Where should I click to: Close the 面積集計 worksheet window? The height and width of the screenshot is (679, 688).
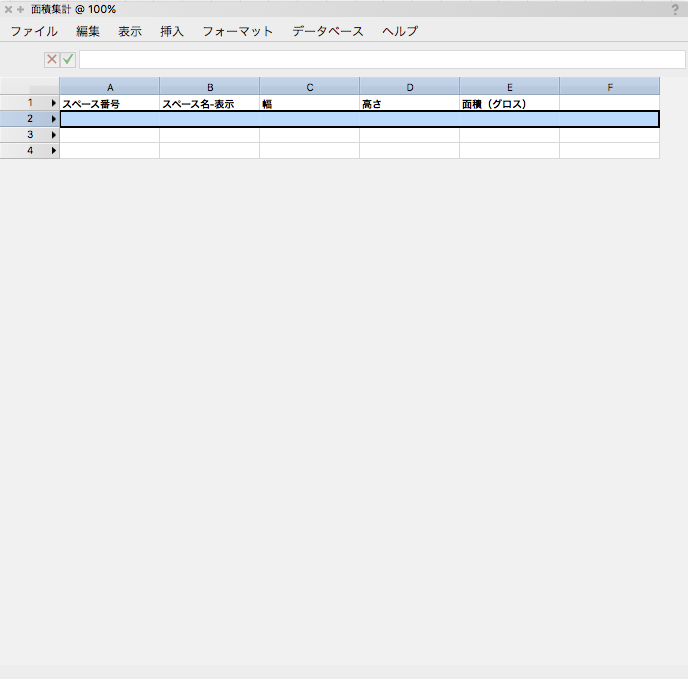tap(8, 9)
